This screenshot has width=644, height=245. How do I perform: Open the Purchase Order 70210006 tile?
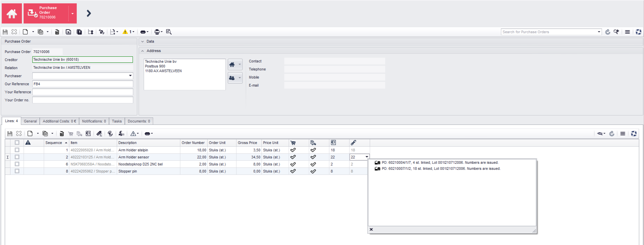coord(46,13)
